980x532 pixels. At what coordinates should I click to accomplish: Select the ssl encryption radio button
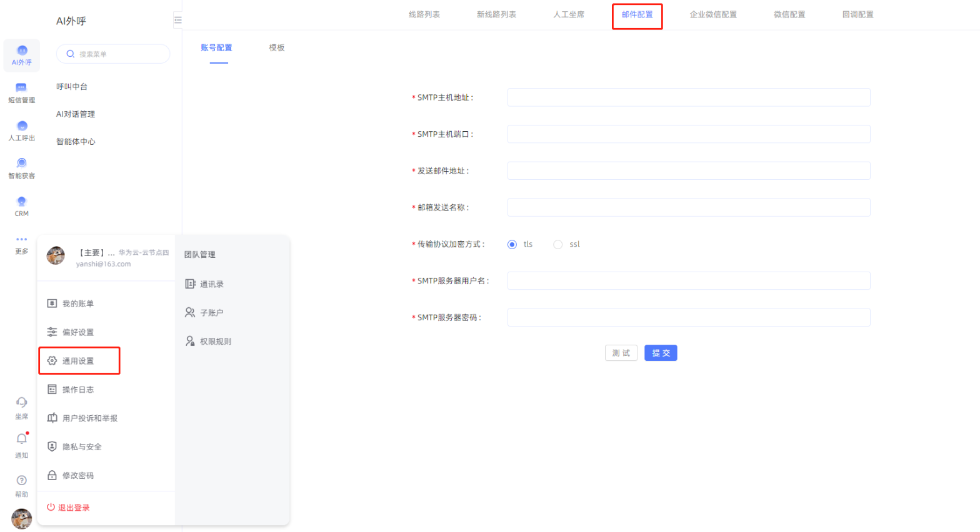557,245
